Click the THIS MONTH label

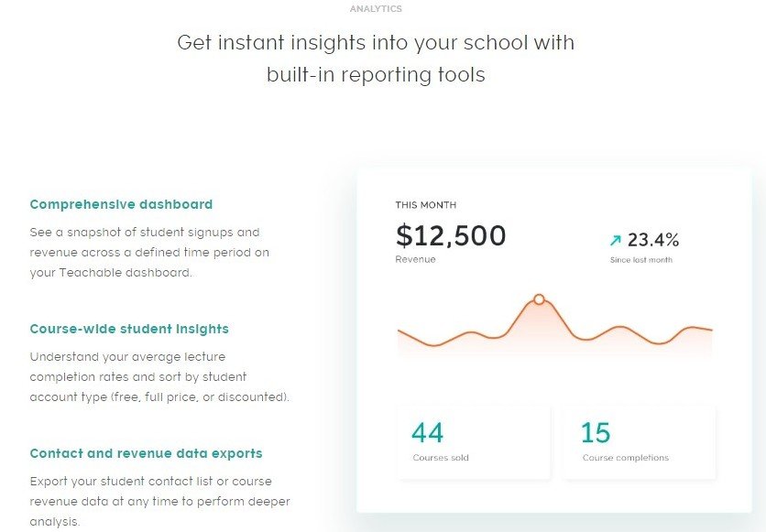(x=425, y=205)
